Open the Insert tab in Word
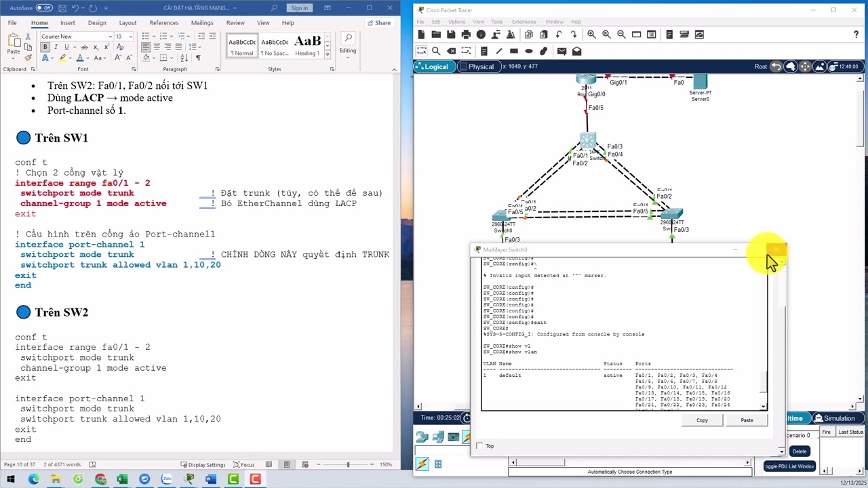 click(x=68, y=22)
